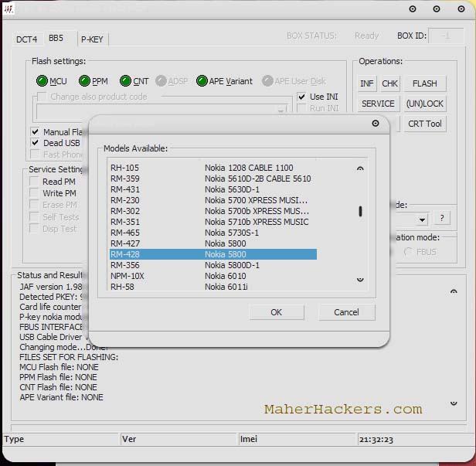Viewport: 476px width, 466px height.
Task: Close the model selection dialog
Action: pos(376,123)
